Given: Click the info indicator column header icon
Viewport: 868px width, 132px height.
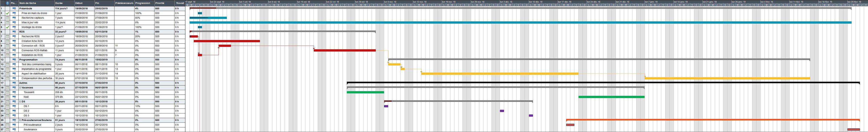Looking at the screenshot, I should click(x=7, y=3).
